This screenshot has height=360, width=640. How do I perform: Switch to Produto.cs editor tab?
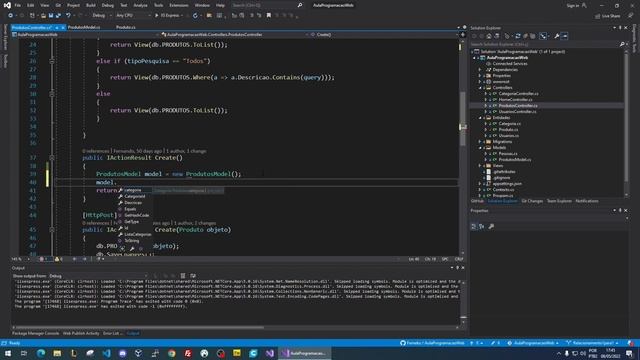(x=125, y=27)
